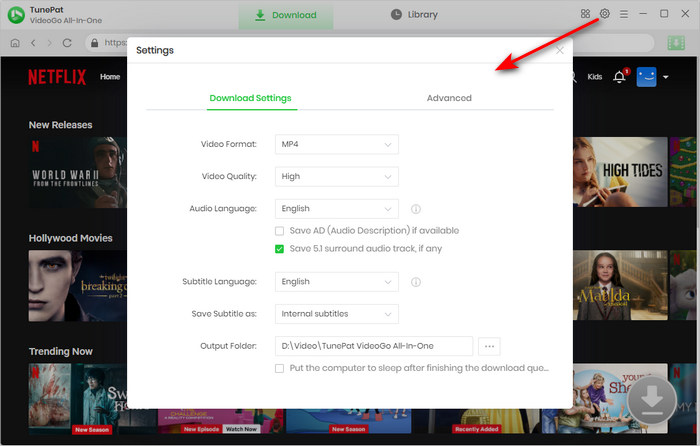Open the High Tides thumbnail
The width and height of the screenshot is (700, 446).
tap(620, 172)
